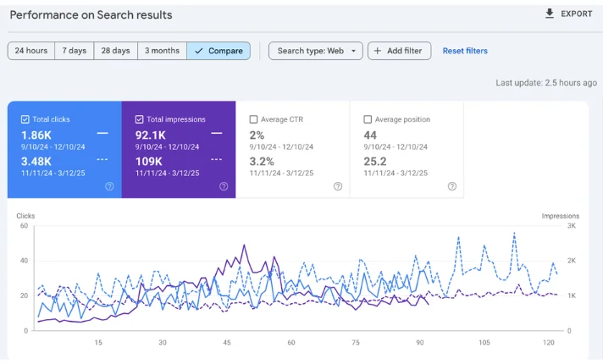Click the plus icon beside Add filter
Image resolution: width=603 pixels, height=364 pixels.
click(377, 51)
